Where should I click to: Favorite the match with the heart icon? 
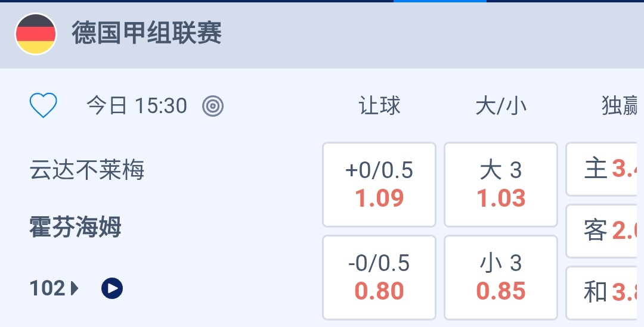[44, 106]
